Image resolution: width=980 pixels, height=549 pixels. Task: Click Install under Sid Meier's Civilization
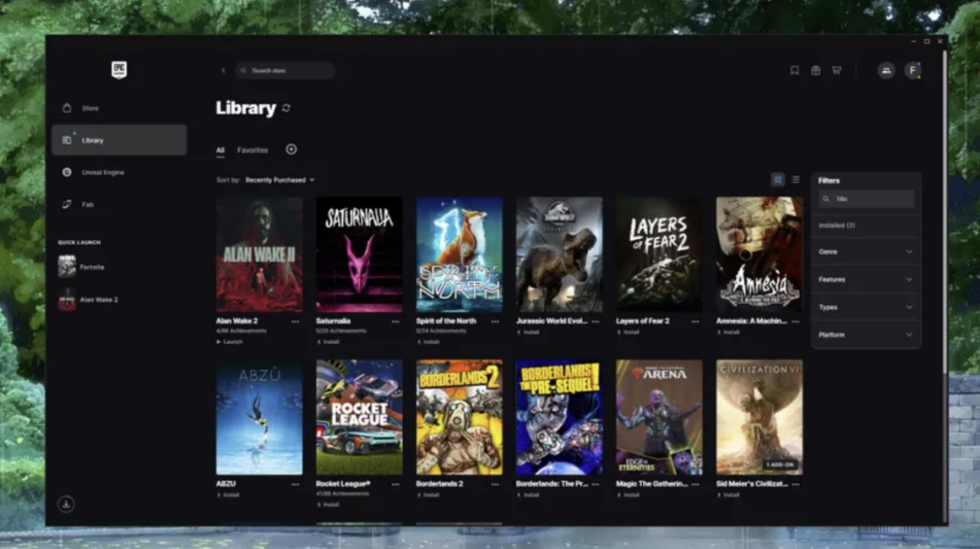[x=728, y=495]
